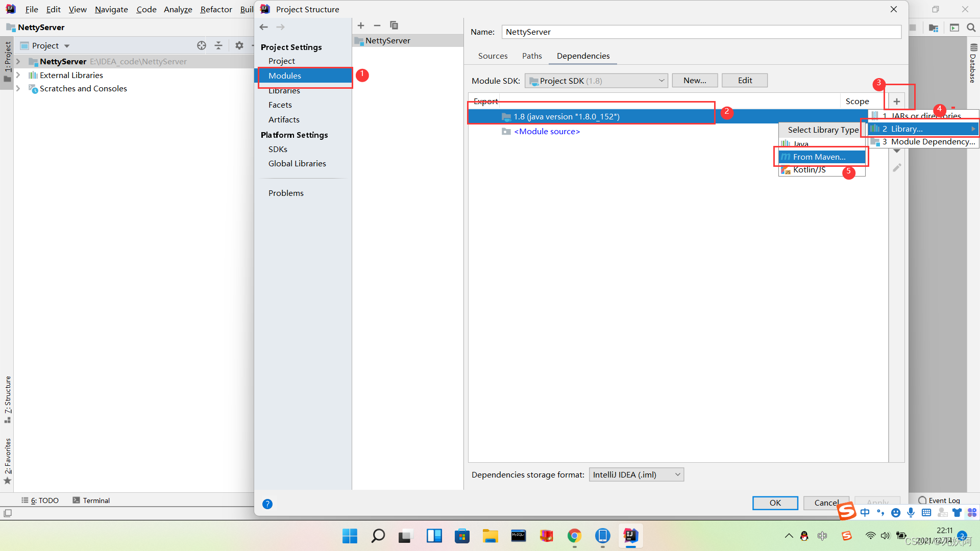Click Cancel button
Screen dimensions: 980x551
[826, 503]
